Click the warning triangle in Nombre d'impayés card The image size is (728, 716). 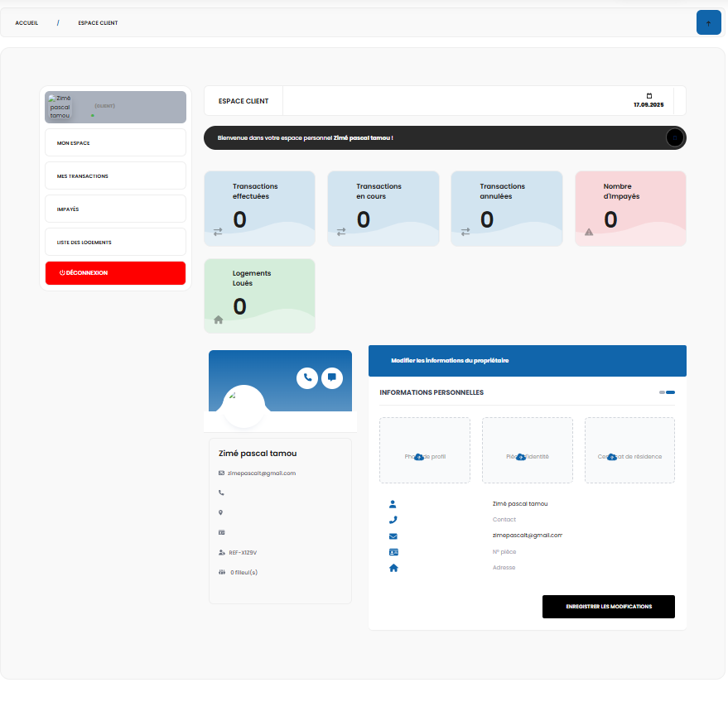tap(589, 233)
